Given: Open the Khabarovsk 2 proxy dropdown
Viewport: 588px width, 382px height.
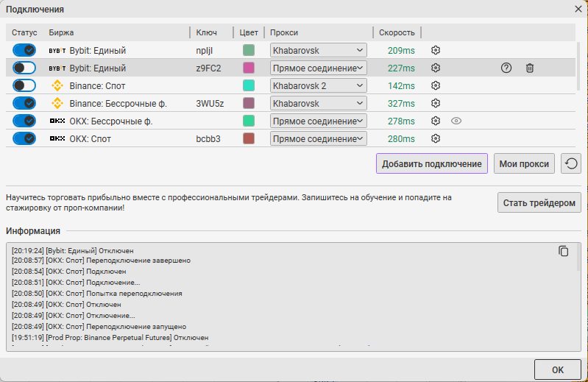Looking at the screenshot, I should tap(318, 85).
